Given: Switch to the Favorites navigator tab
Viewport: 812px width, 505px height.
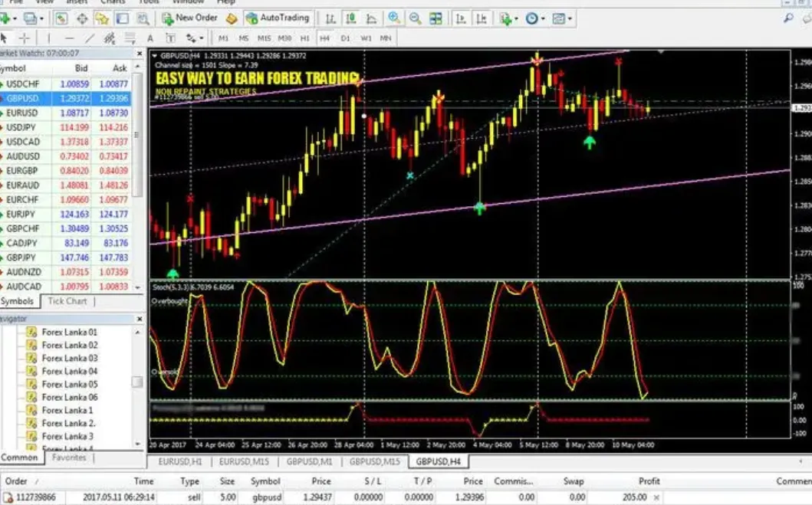Looking at the screenshot, I should (x=69, y=457).
